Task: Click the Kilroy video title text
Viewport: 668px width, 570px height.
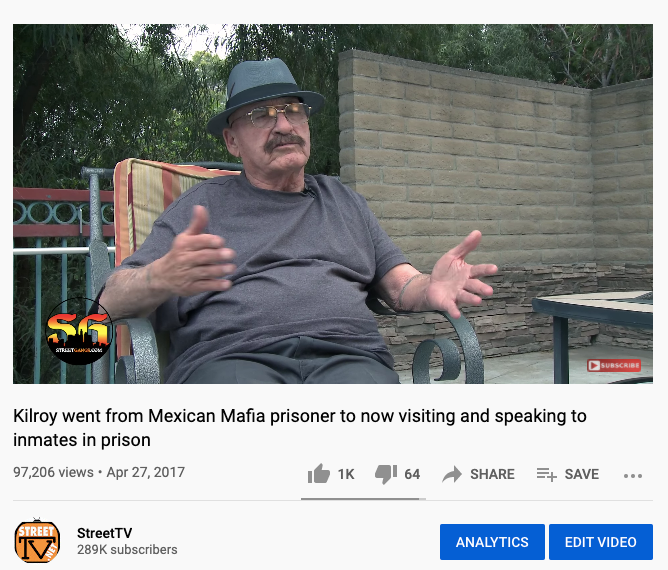Action: pyautogui.click(x=299, y=428)
